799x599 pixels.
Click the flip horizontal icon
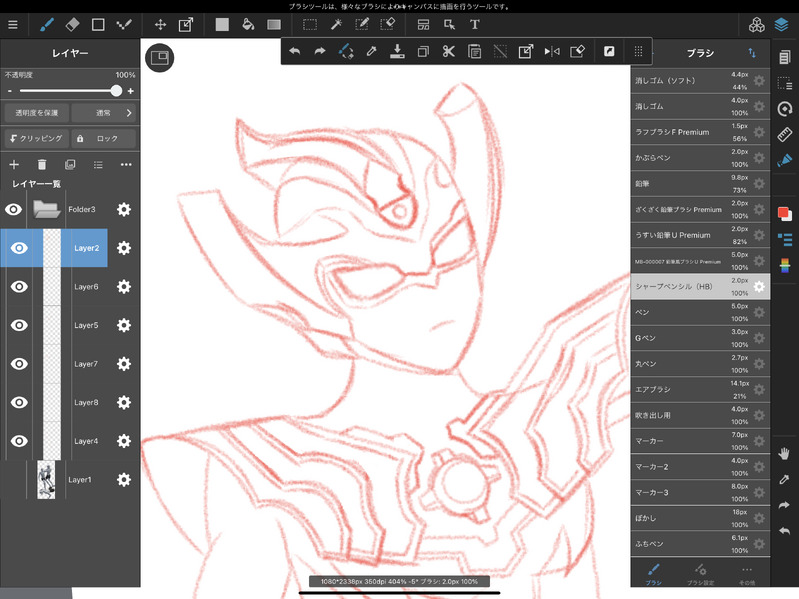[552, 51]
